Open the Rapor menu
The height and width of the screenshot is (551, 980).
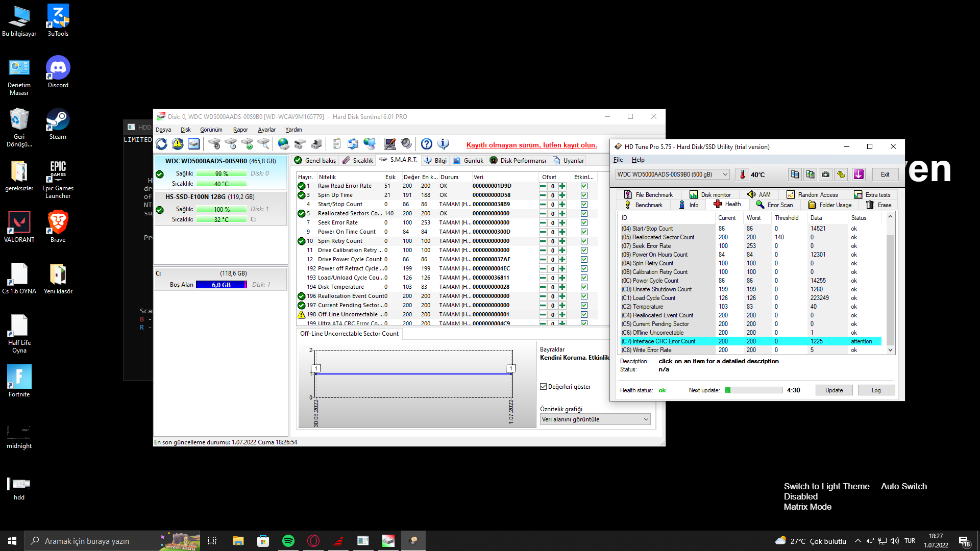pos(240,130)
